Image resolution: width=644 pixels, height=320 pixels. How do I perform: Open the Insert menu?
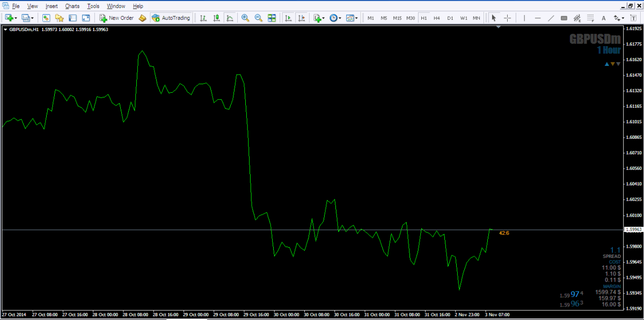pos(52,6)
